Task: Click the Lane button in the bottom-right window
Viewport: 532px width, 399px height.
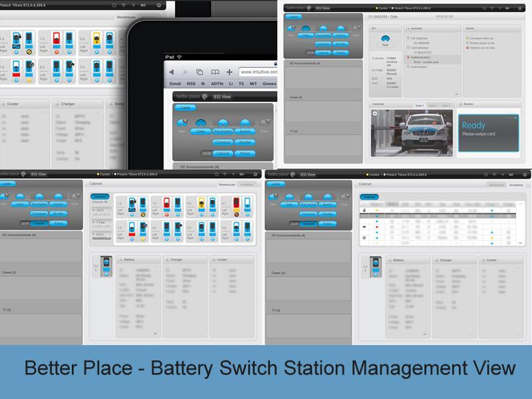Action: [276, 184]
